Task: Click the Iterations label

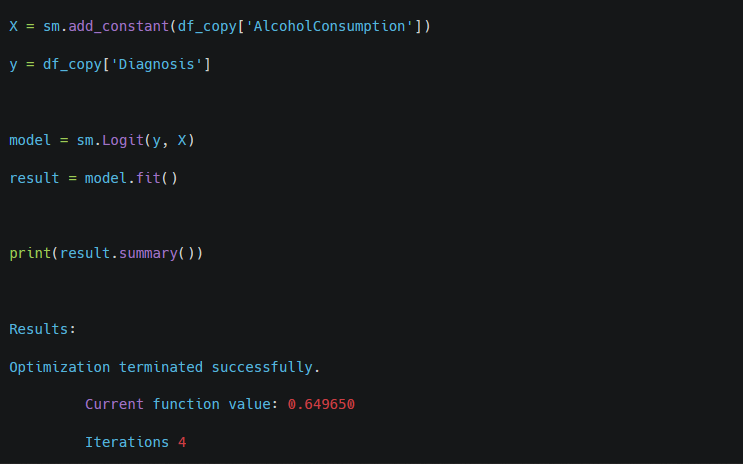Action: tap(127, 442)
